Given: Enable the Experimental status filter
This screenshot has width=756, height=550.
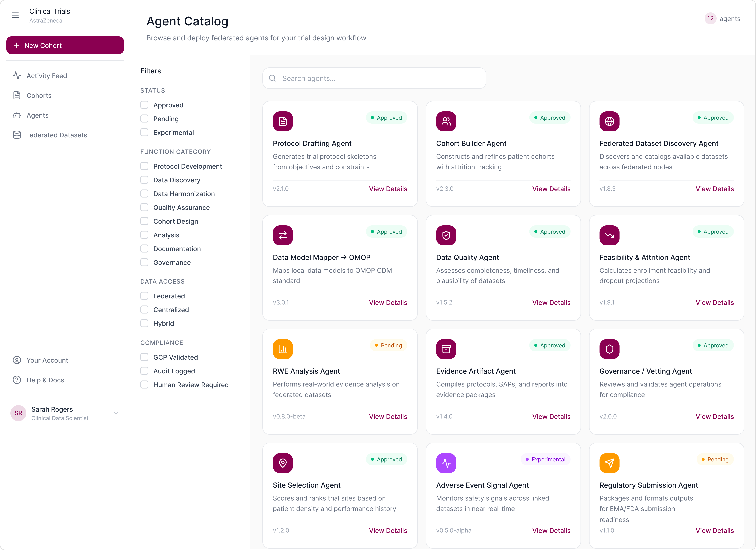Looking at the screenshot, I should (x=144, y=132).
